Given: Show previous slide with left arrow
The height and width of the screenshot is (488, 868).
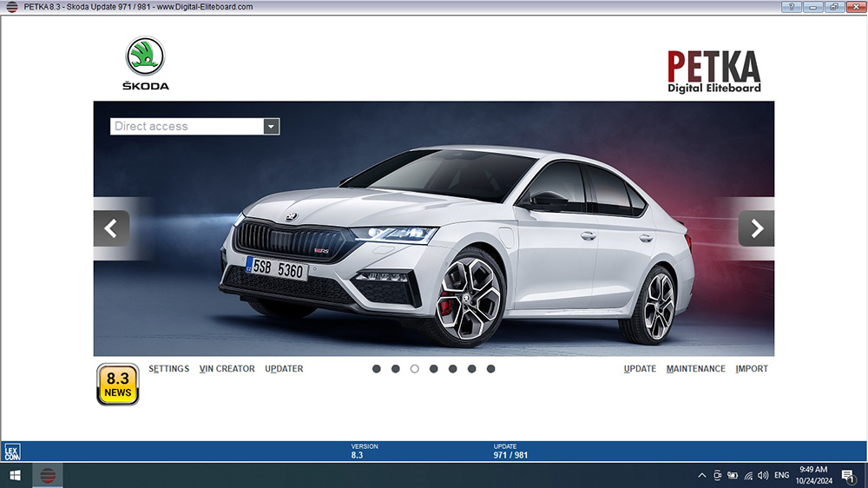Looking at the screenshot, I should 112,228.
